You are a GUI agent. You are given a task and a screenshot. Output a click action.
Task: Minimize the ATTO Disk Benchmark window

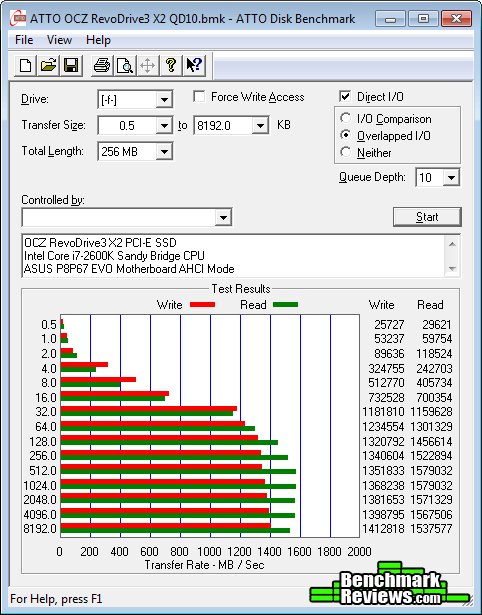[391, 18]
